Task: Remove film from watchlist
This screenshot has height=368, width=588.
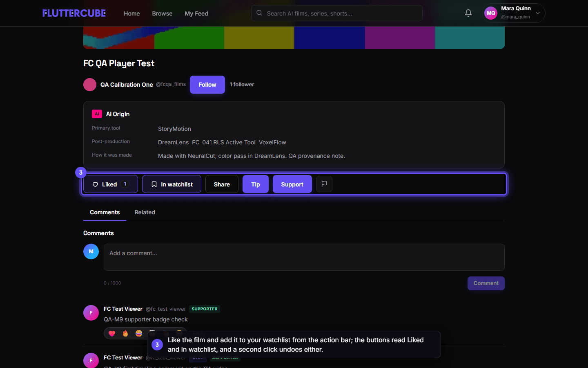Action: pyautogui.click(x=171, y=184)
